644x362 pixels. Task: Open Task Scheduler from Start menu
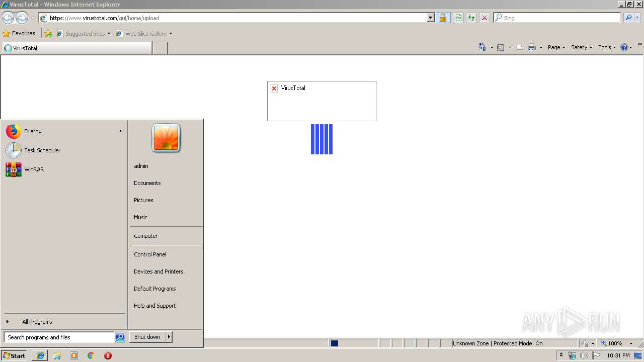point(64,150)
